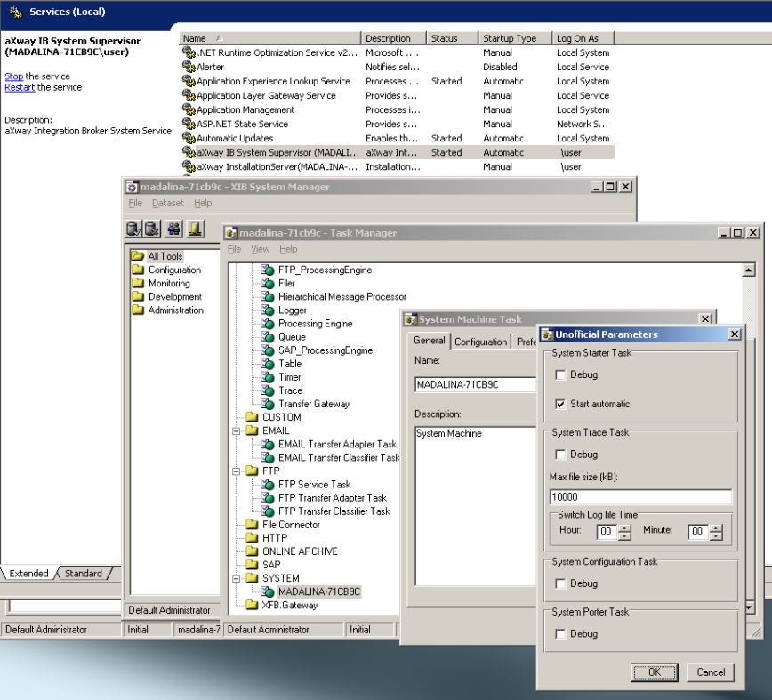This screenshot has width=772, height=700.
Task: Collapse the EMAIL folder in task tree
Action: 237,431
